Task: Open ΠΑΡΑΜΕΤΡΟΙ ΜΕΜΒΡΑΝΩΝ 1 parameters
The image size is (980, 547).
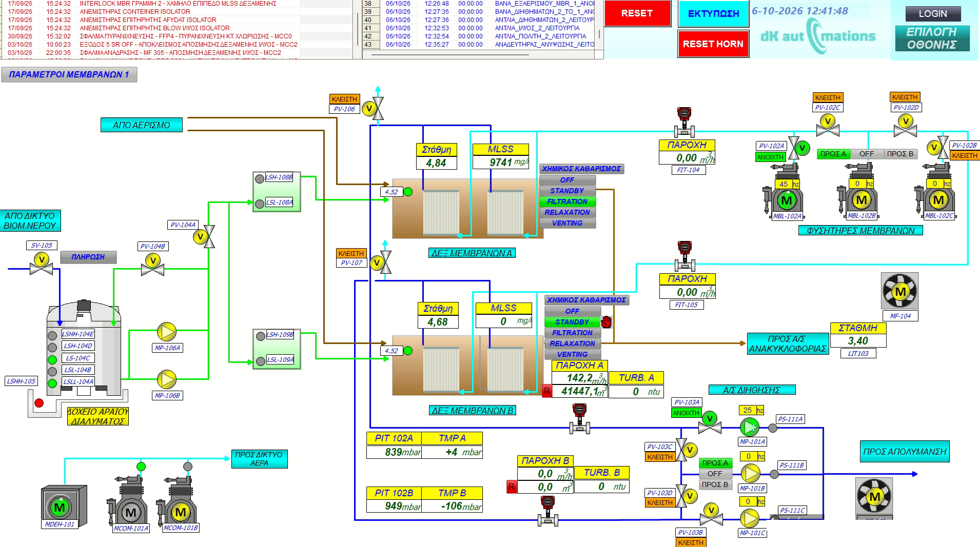Action: point(69,74)
